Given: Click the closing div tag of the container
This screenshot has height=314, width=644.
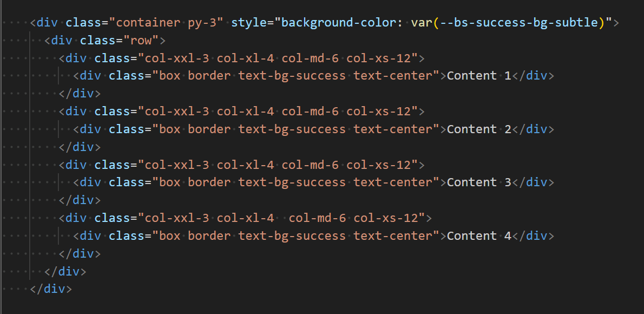Looking at the screenshot, I should pyautogui.click(x=51, y=289).
